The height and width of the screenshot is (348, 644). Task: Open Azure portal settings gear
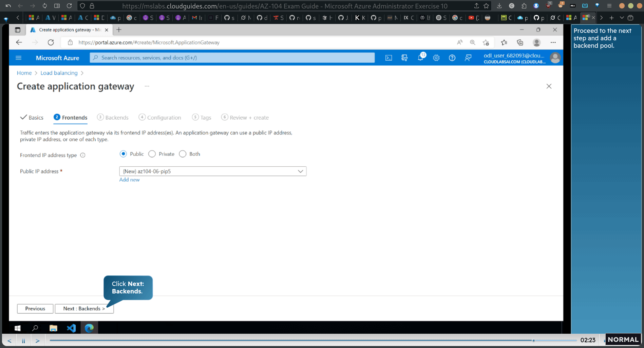coord(436,58)
